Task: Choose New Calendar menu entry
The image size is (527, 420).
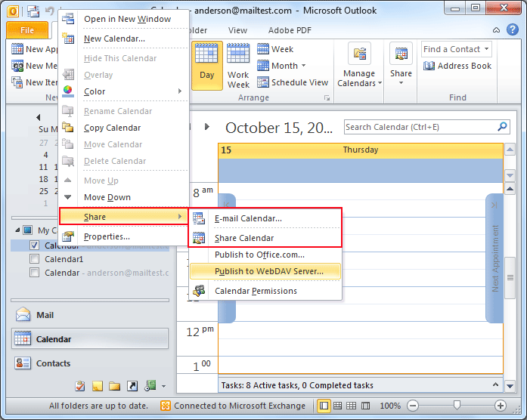Action: pyautogui.click(x=124, y=39)
